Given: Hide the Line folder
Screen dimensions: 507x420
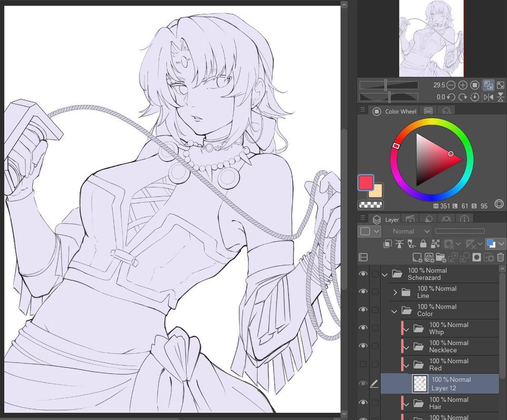Looking at the screenshot, I should click(363, 292).
